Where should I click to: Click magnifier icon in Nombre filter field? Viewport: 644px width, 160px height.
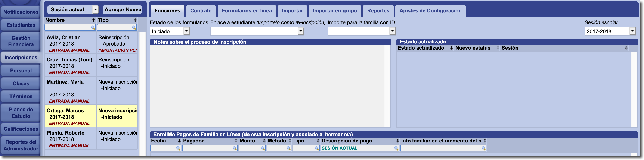[x=93, y=28]
